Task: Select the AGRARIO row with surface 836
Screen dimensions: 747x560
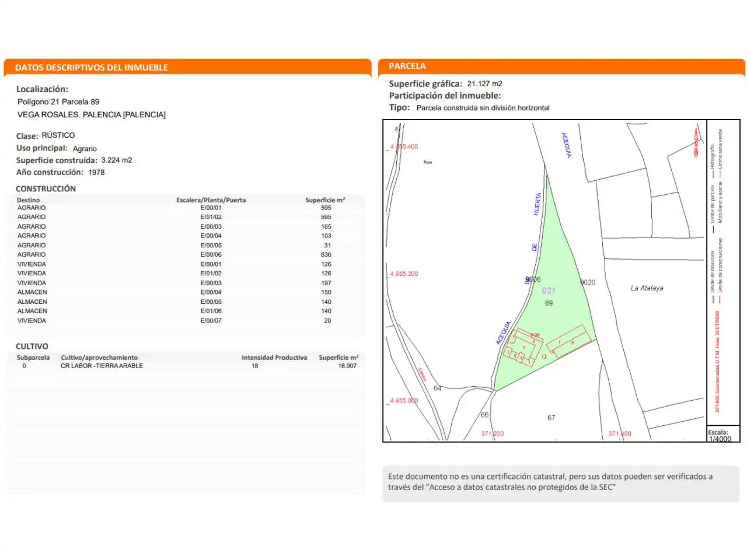Action: click(186, 254)
